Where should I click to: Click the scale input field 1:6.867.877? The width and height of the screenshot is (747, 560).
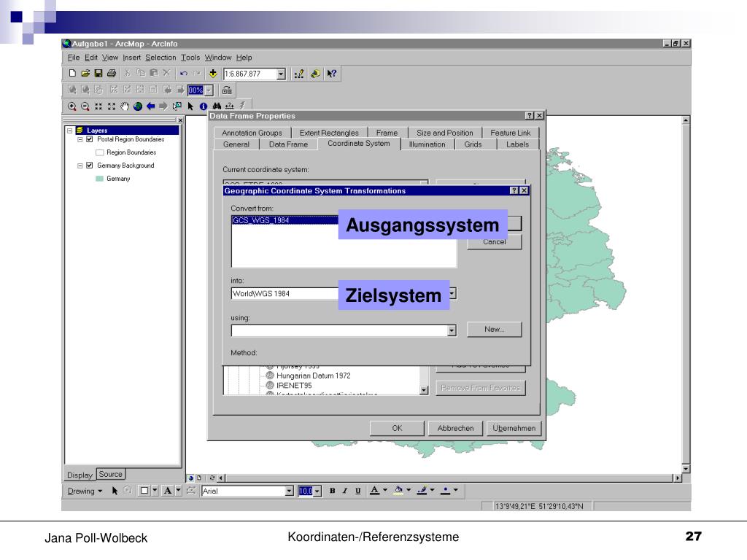pos(249,74)
